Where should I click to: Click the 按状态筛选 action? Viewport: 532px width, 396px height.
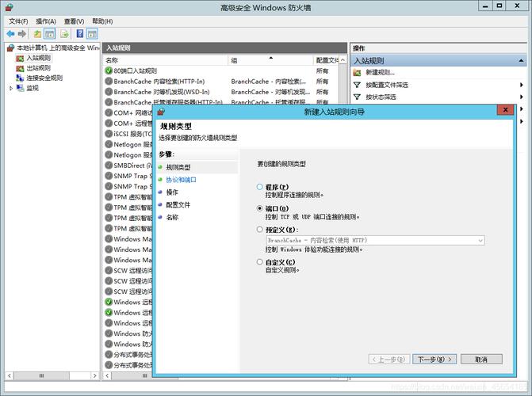(x=381, y=97)
